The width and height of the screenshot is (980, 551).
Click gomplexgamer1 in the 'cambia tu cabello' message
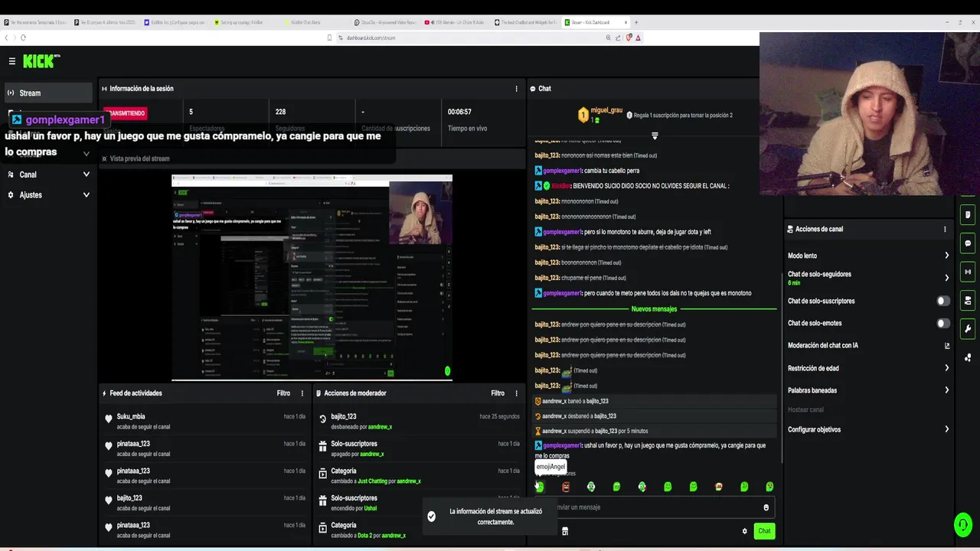pos(562,171)
